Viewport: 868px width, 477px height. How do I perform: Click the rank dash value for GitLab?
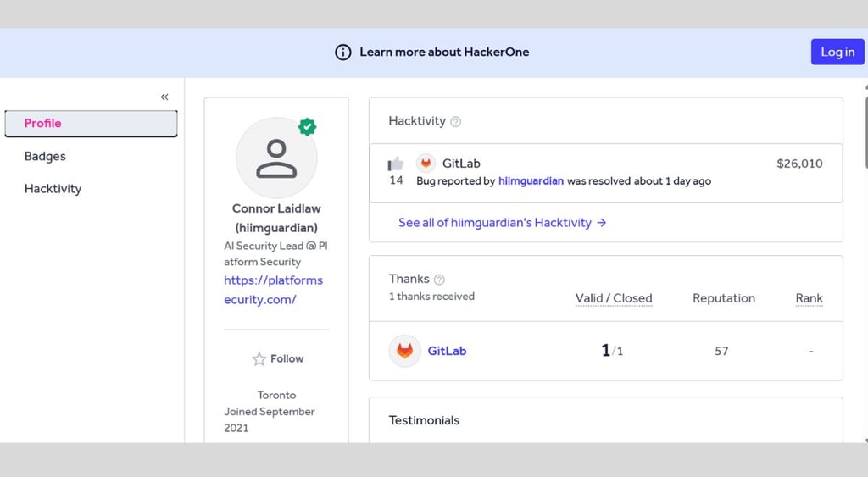point(810,351)
